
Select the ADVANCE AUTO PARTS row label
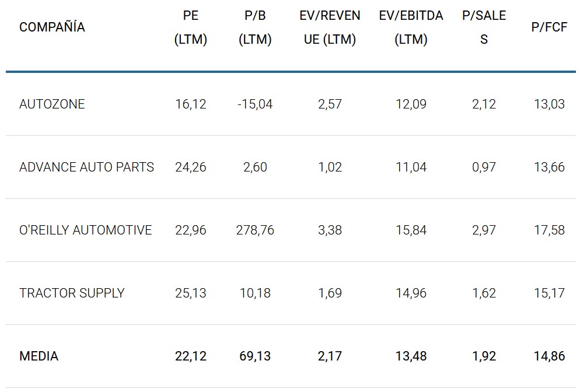coord(86,167)
